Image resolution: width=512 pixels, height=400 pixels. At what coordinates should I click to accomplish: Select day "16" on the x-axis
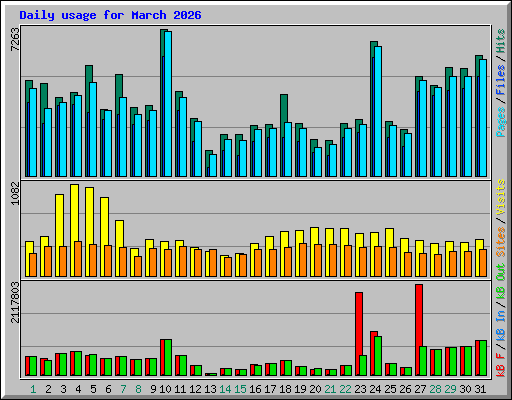(x=255, y=389)
